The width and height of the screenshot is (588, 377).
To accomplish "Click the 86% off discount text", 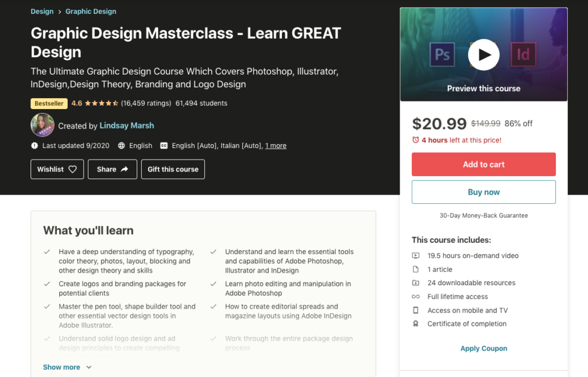I will (x=519, y=124).
